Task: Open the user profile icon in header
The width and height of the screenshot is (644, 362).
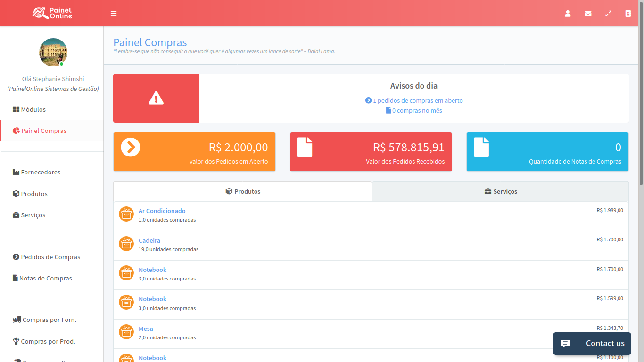Action: tap(568, 14)
